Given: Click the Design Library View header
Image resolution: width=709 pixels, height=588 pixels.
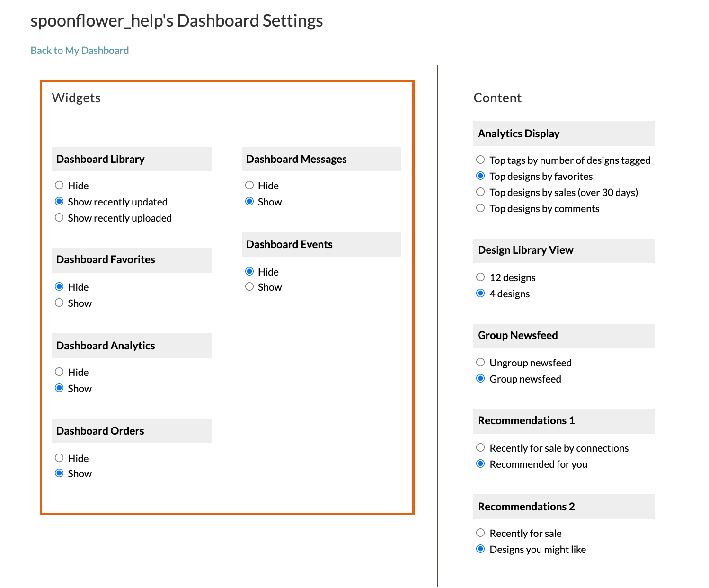Looking at the screenshot, I should pos(564,250).
